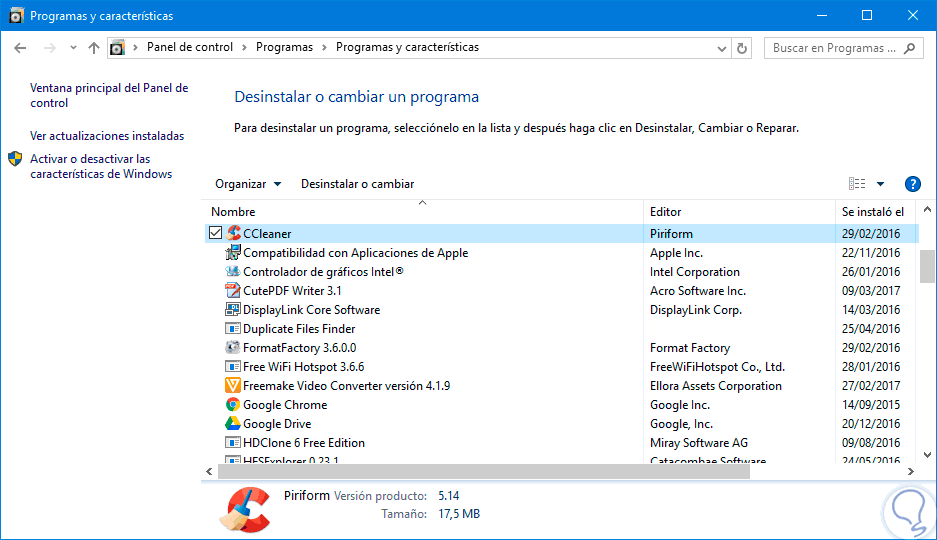Click Desinstalar o cambiar button
This screenshot has height=540, width=937.
click(x=357, y=184)
